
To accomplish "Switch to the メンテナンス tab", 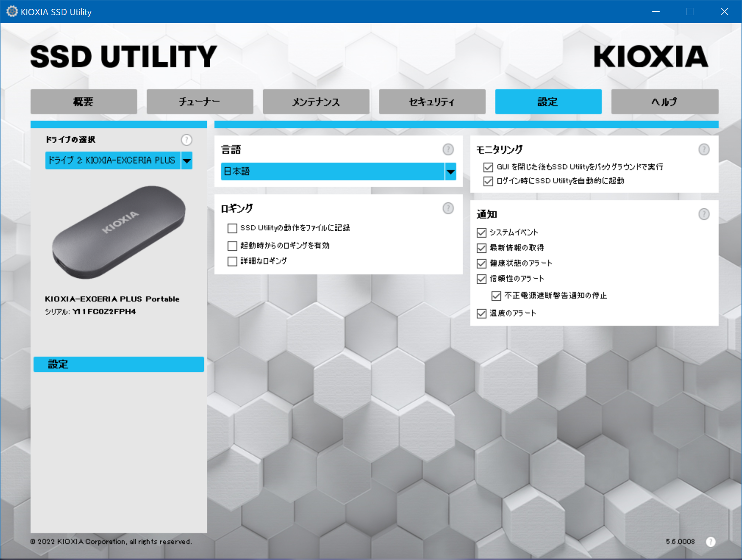I will point(316,101).
